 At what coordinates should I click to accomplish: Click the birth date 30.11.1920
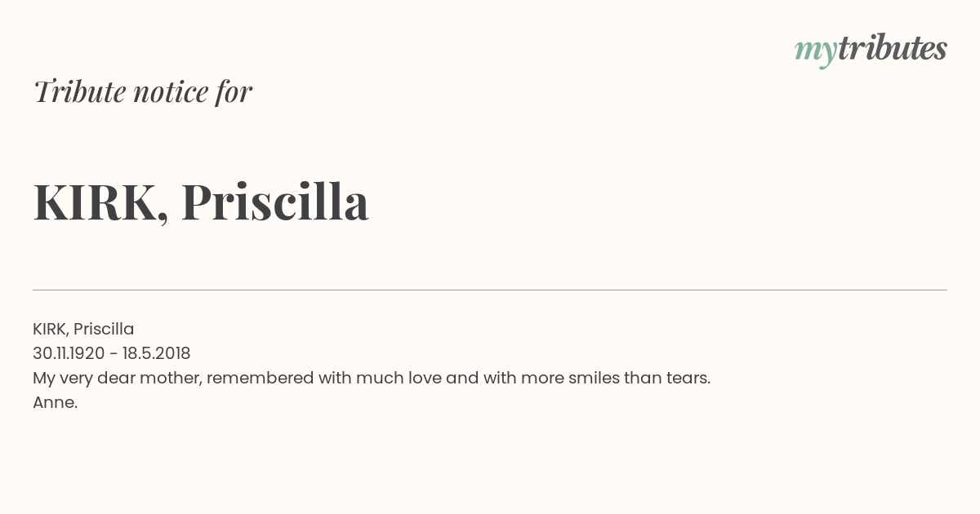pyautogui.click(x=69, y=353)
